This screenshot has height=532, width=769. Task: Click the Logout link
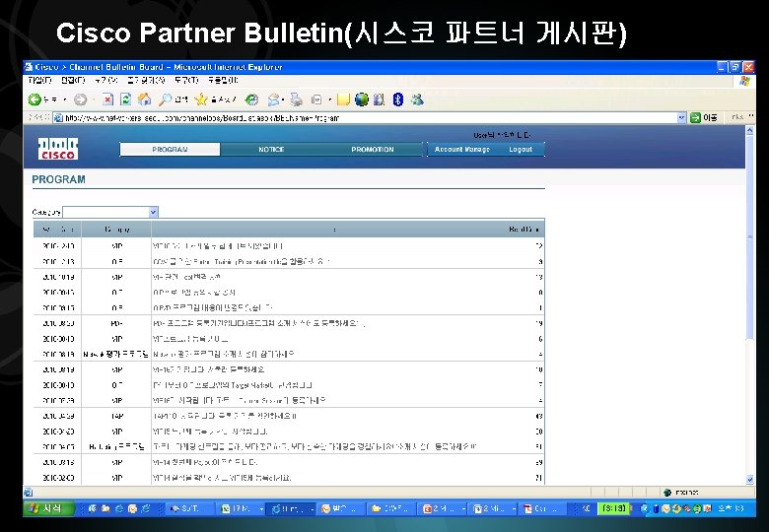click(521, 150)
